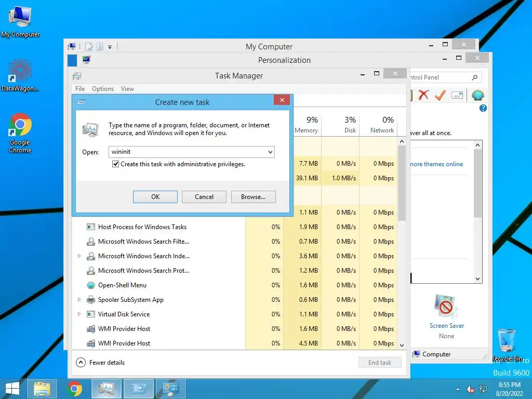Click the network tray icon
The height and width of the screenshot is (399, 532).
(x=483, y=389)
